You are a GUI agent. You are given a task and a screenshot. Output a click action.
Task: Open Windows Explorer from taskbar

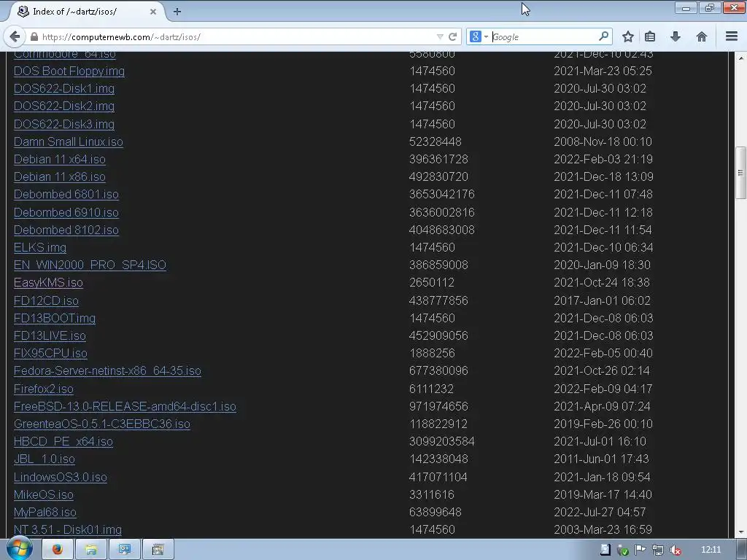coord(90,550)
